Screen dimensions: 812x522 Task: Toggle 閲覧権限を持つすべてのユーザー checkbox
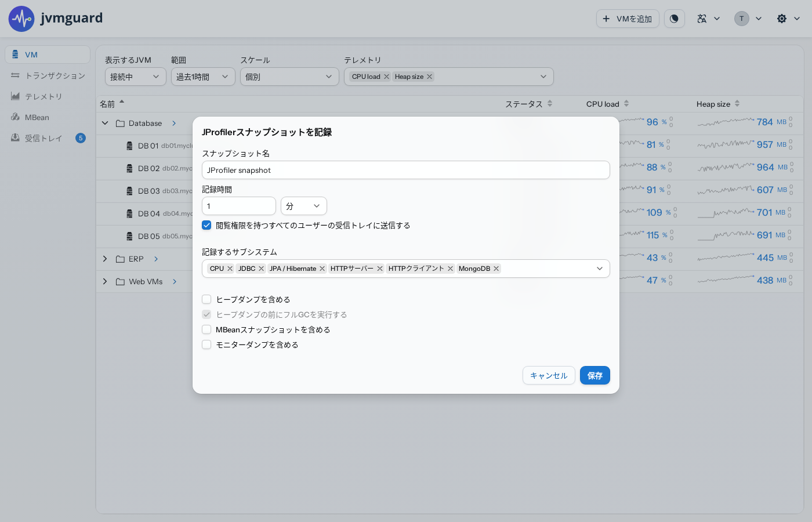206,225
